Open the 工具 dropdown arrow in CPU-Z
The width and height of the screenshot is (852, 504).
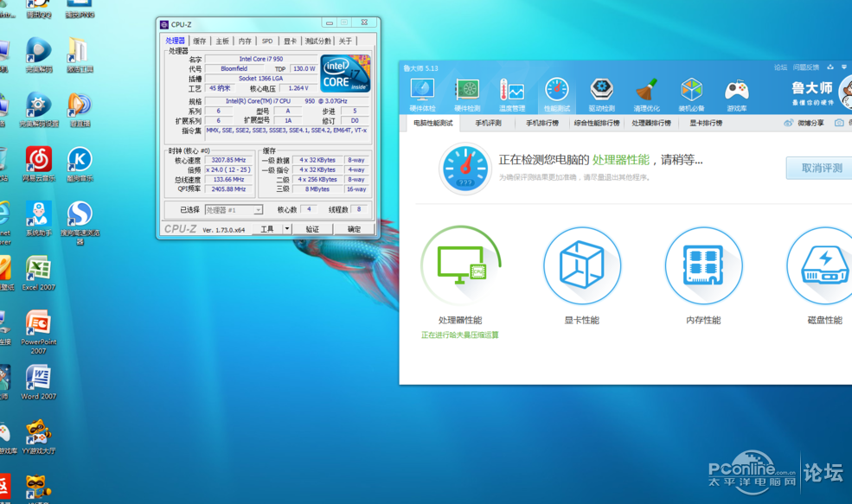click(287, 229)
